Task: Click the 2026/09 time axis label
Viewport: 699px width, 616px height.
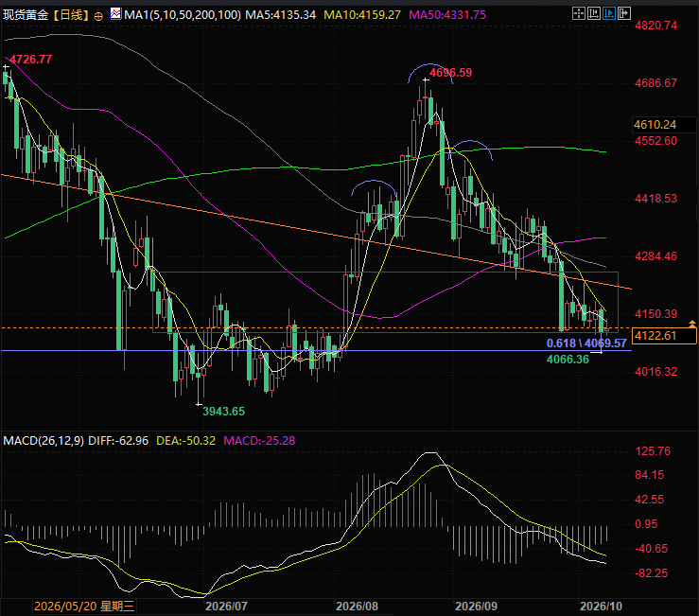Action: pyautogui.click(x=476, y=607)
